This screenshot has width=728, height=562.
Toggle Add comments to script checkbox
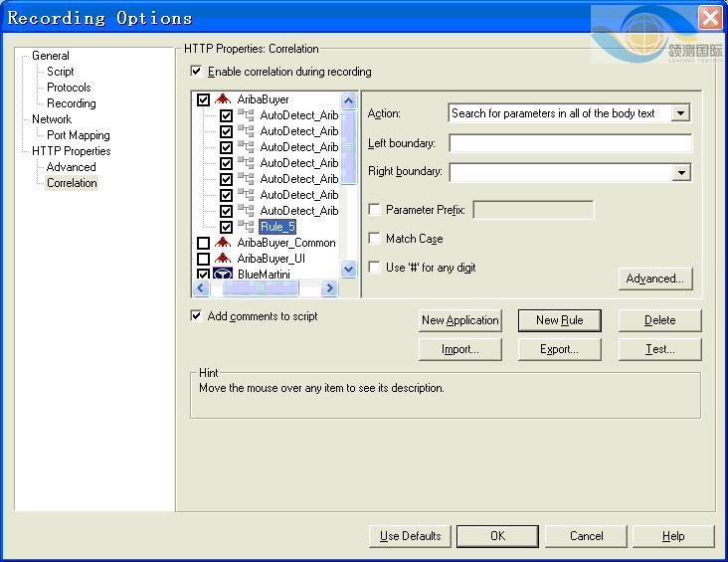click(196, 316)
